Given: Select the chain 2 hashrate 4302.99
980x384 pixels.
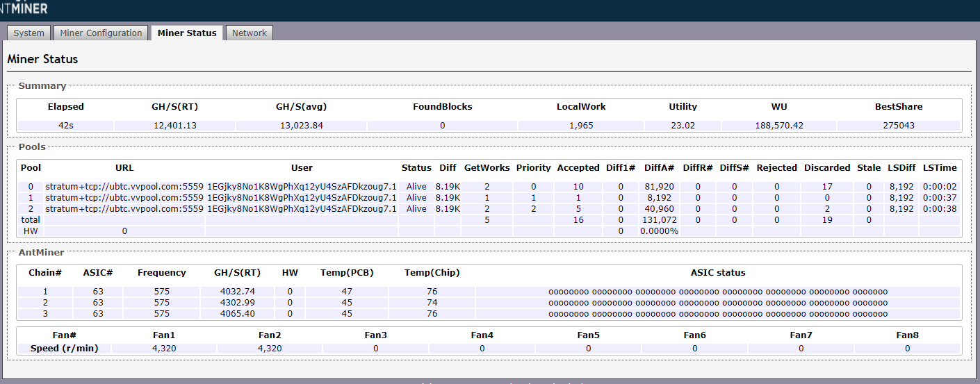Looking at the screenshot, I should click(237, 303).
